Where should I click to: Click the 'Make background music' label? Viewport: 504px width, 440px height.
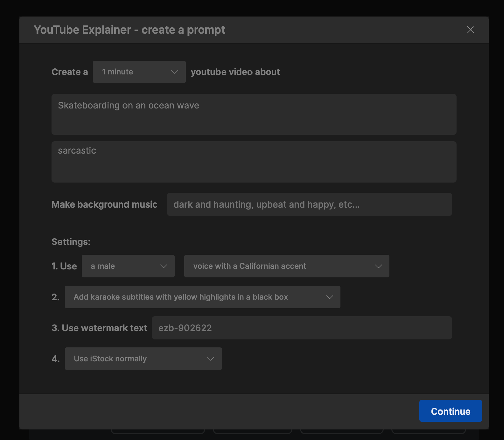[x=104, y=204]
